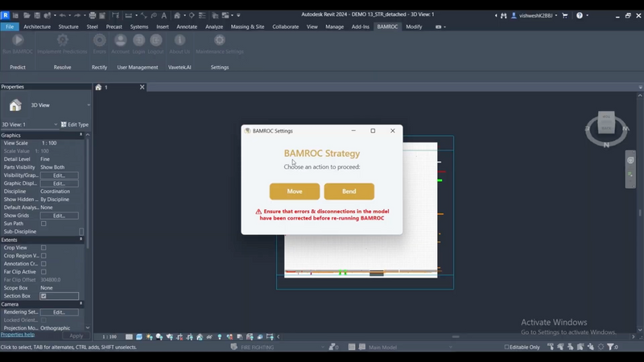
Task: Enable the Far Clip Active checkbox
Action: [x=43, y=272]
